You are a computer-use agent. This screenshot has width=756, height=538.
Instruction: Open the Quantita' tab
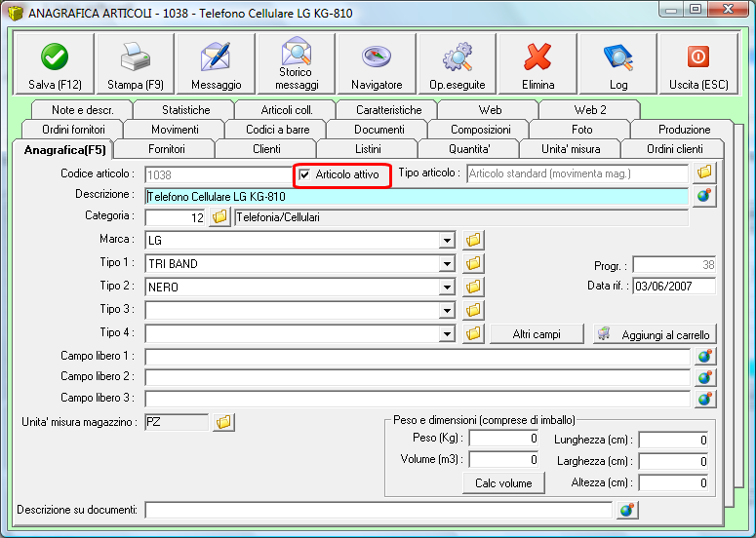point(469,149)
